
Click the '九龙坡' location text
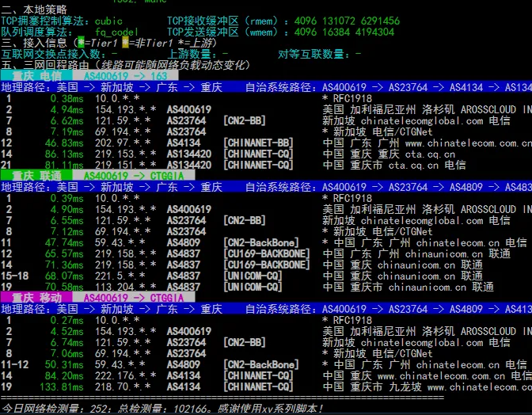tap(405, 386)
